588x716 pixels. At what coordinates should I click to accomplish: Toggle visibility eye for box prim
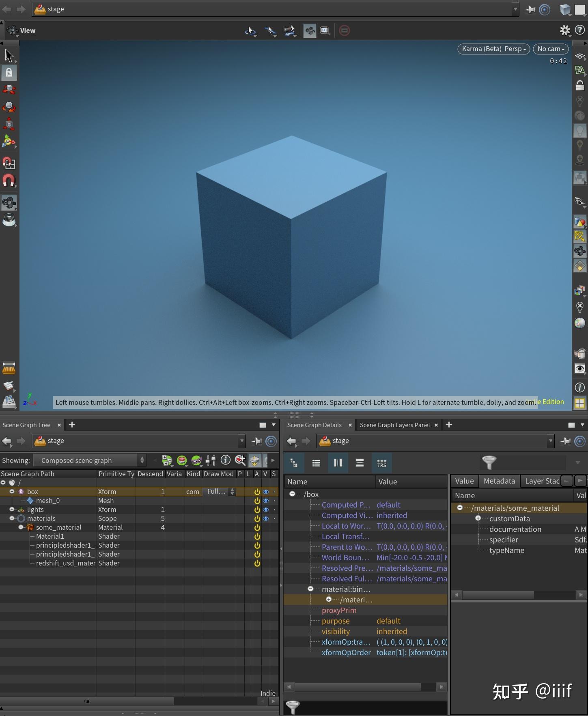[266, 492]
